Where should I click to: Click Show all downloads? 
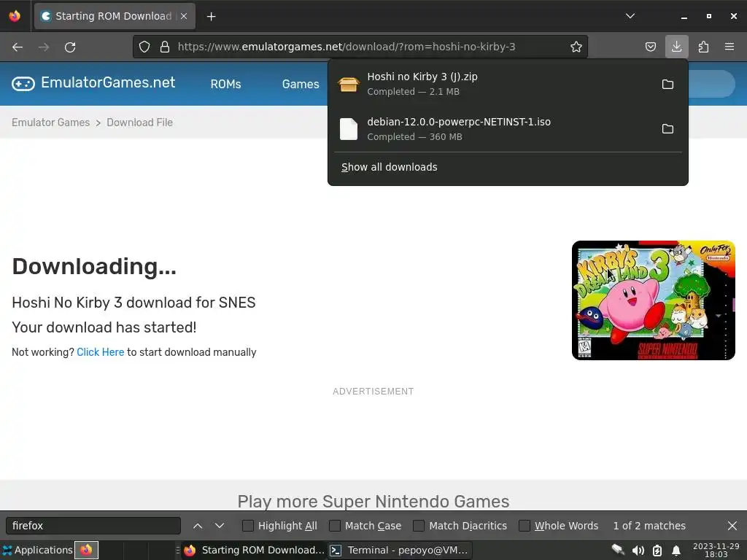(390, 167)
